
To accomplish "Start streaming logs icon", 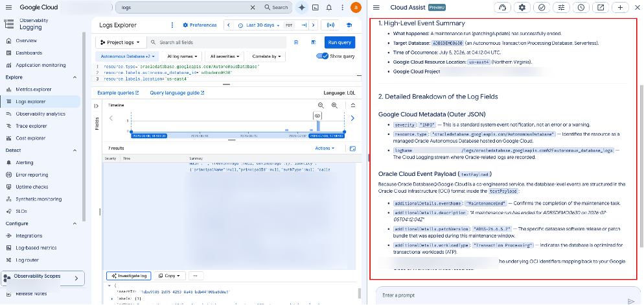I will click(x=330, y=25).
